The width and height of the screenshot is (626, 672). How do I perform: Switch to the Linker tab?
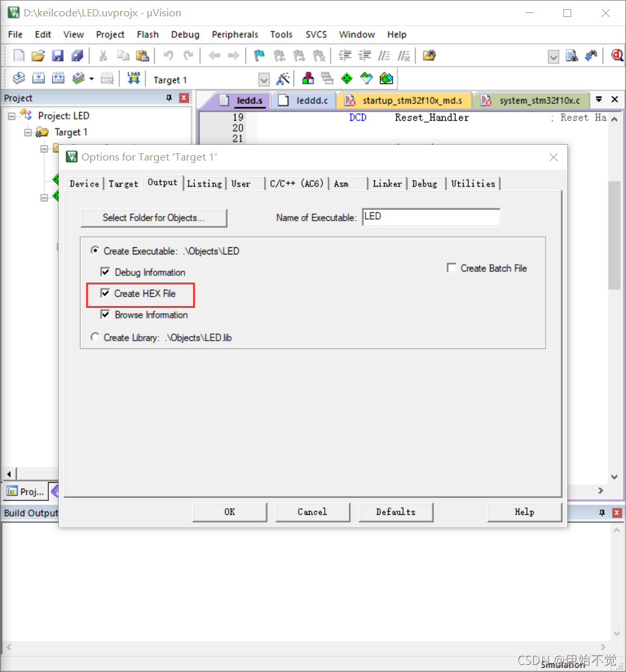[387, 183]
